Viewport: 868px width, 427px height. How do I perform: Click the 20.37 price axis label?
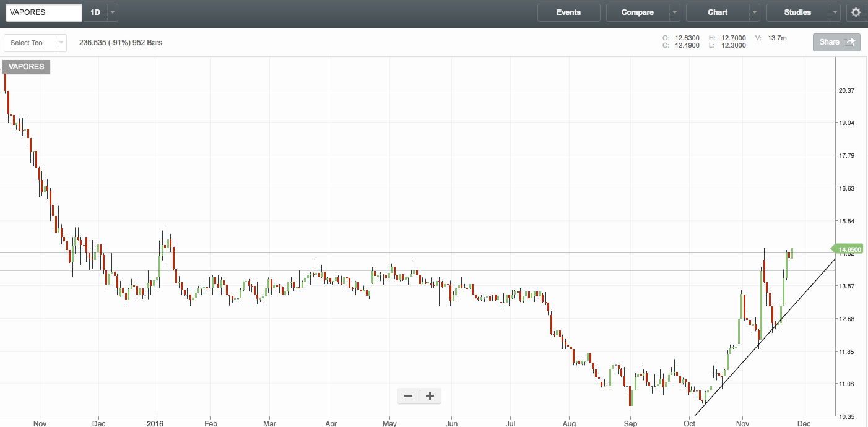[846, 91]
